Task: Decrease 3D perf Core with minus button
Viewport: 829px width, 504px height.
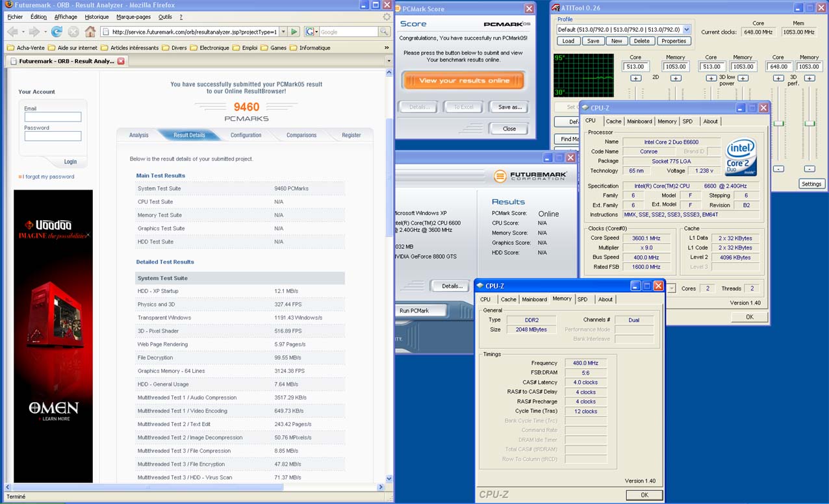Action: click(x=778, y=169)
